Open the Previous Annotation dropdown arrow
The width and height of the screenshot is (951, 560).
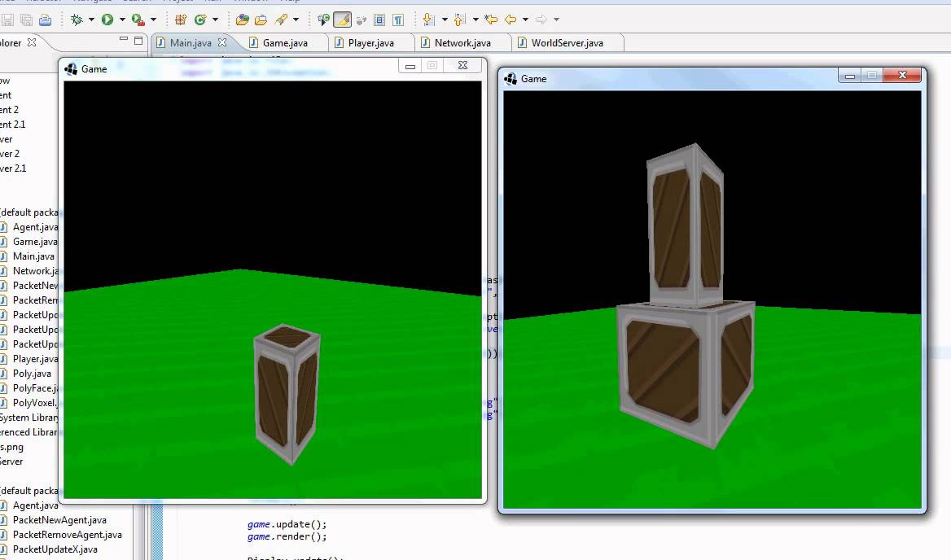(x=475, y=20)
